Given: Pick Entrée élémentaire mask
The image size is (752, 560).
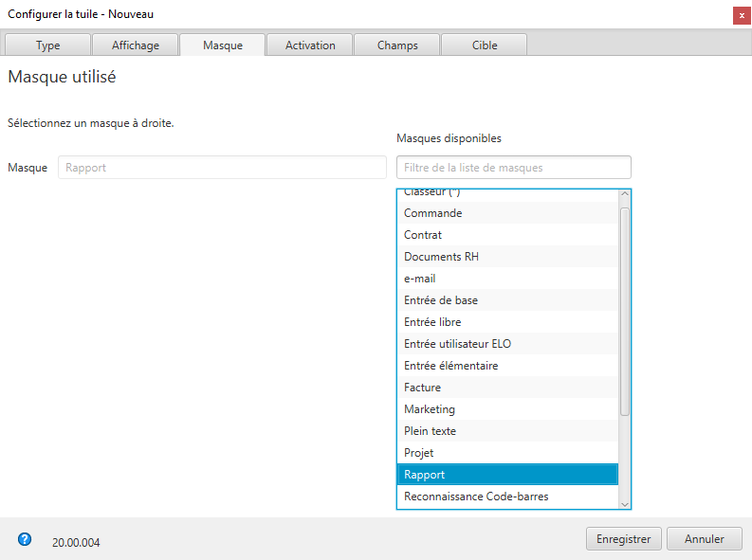Looking at the screenshot, I should tap(508, 366).
